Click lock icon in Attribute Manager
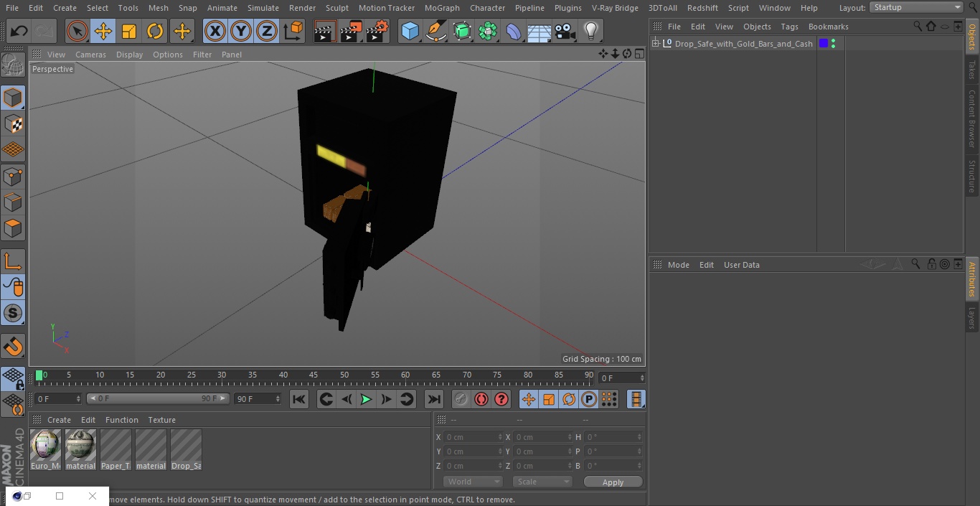 931,264
